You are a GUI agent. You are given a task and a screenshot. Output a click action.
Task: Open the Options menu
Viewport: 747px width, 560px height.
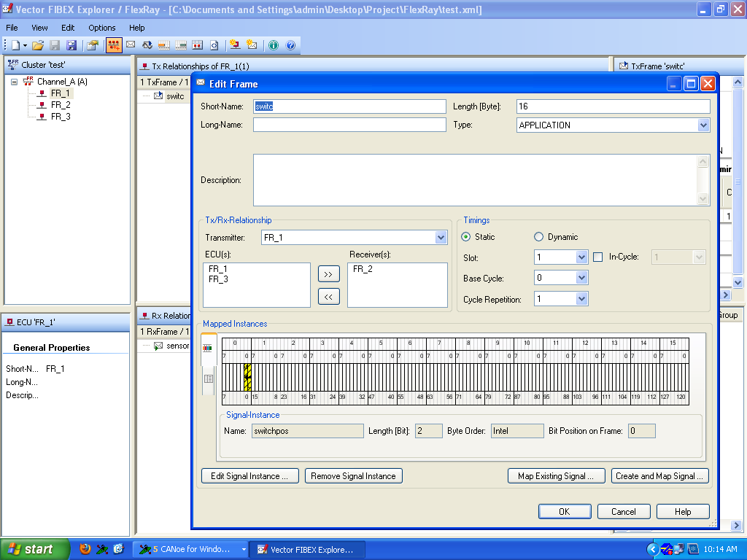coord(102,28)
